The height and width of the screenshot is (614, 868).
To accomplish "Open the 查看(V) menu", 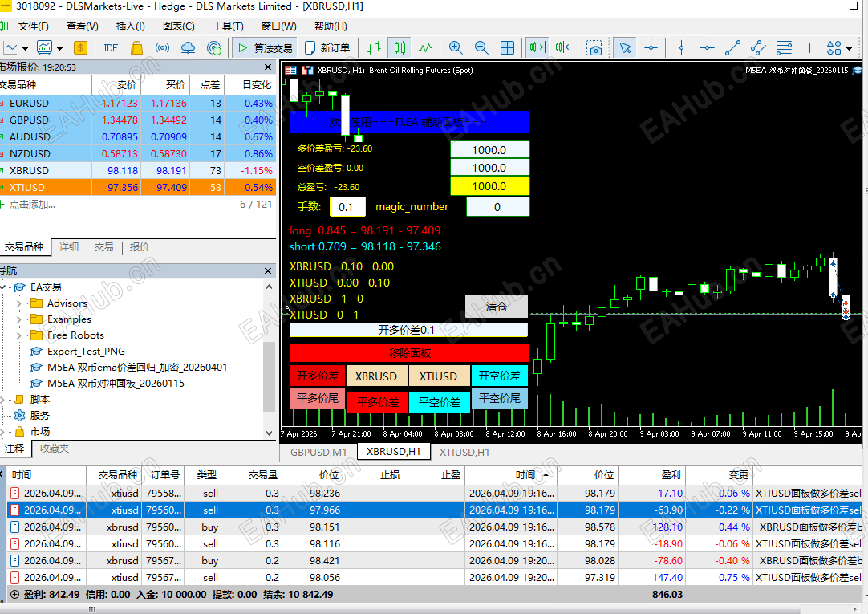I will [x=82, y=26].
